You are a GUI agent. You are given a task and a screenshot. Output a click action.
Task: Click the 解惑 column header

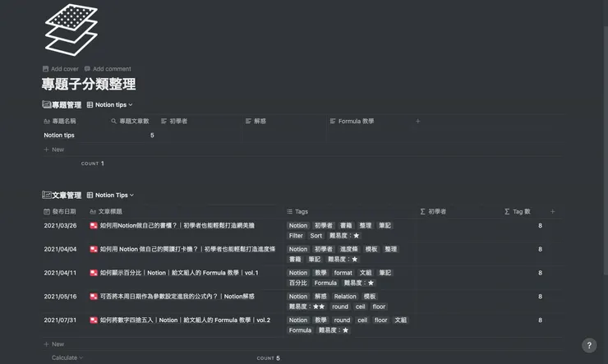tap(256, 122)
